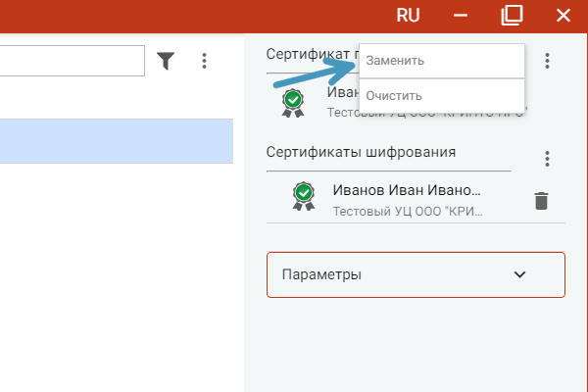The width and height of the screenshot is (588, 392).
Task: Restore the window size
Action: 512,16
